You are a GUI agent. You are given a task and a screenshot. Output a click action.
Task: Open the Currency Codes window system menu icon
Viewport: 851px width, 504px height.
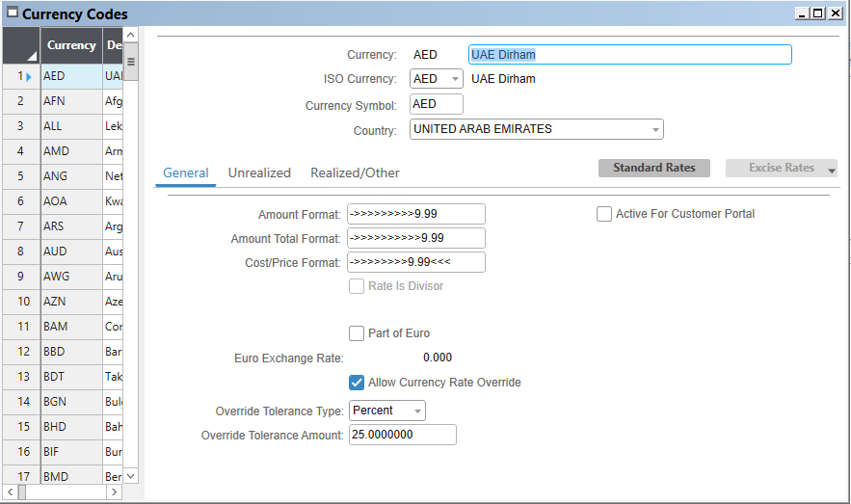coord(12,13)
